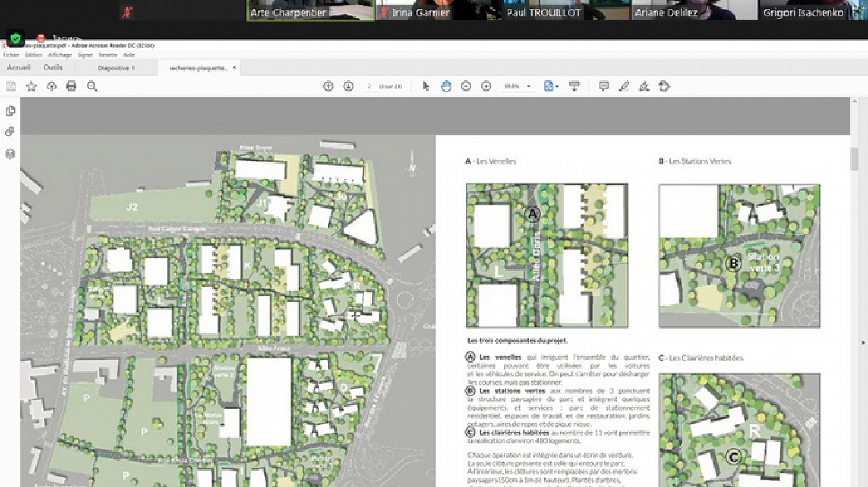Select Paul TROUILLOT video thumbnail

[x=566, y=10]
